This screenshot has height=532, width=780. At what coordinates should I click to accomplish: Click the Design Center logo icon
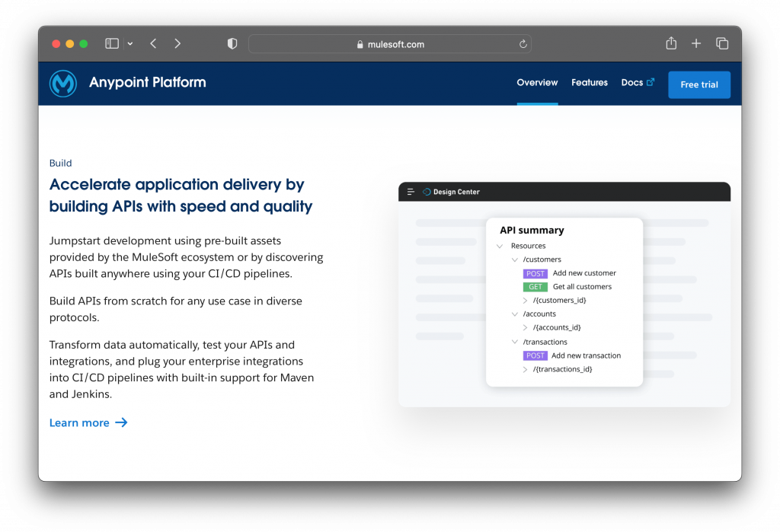click(427, 192)
